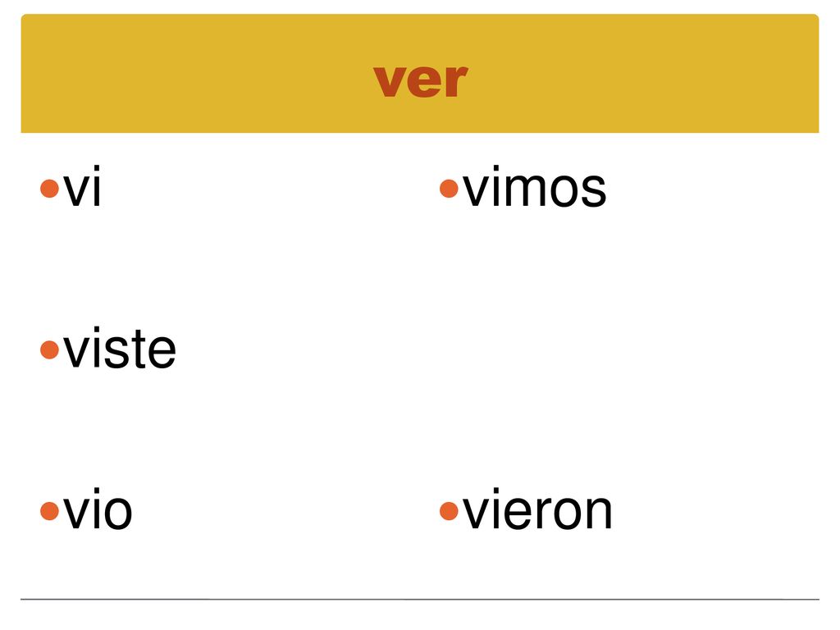Click the orange bullet beside 'viste'
Screen dimensions: 840x630
point(49,349)
